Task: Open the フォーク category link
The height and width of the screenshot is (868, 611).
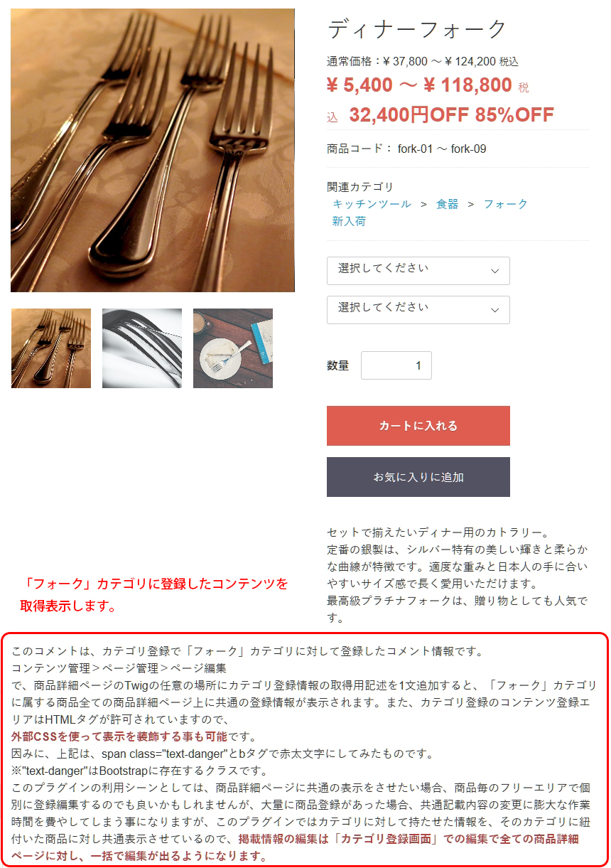Action: pos(506,204)
